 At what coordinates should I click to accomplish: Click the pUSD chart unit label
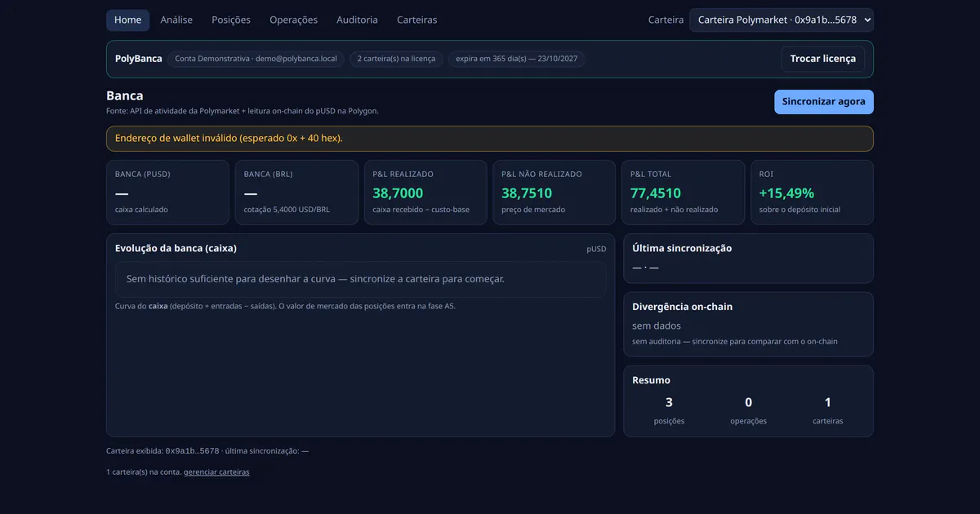click(x=596, y=249)
